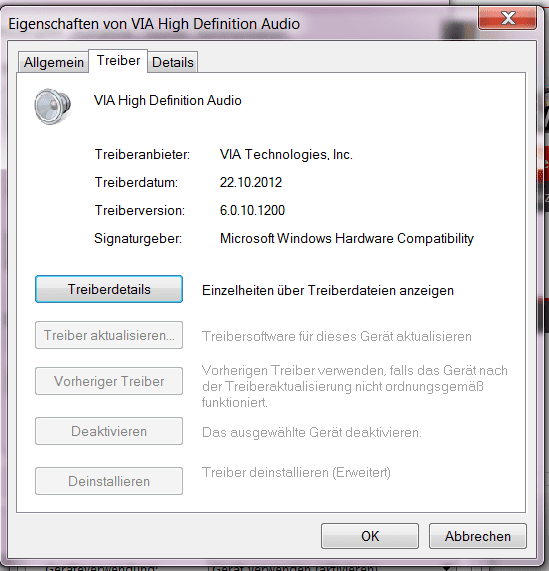Click the Einzelheiten über Treiberdateien anzeigen description
Screen dimensions: 549x571
[328, 291]
